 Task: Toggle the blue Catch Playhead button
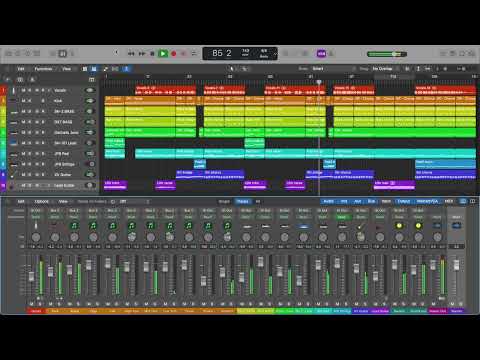(x=126, y=69)
